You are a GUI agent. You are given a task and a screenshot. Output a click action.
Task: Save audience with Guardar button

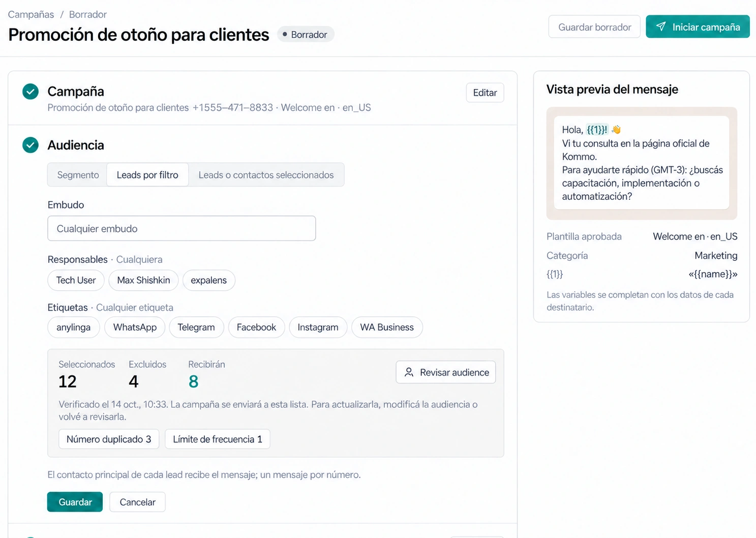75,502
